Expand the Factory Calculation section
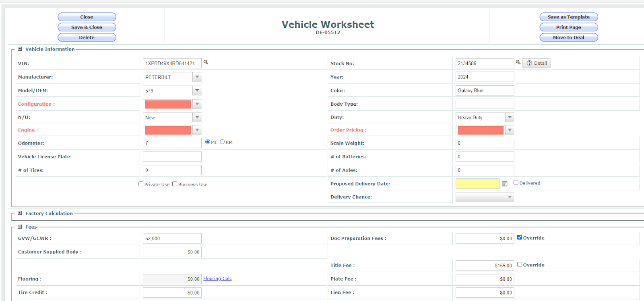 pos(20,213)
